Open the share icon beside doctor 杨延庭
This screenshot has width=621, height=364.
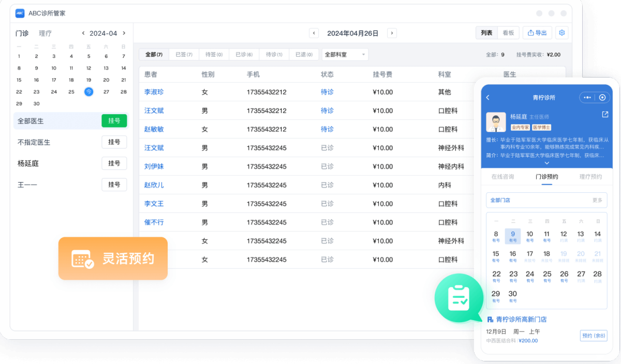pos(605,115)
